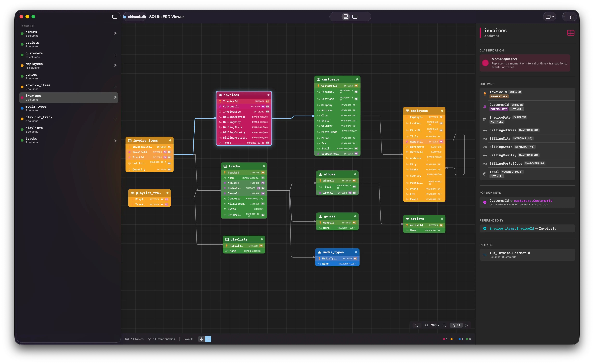Select playlists in the tables list

(x=69, y=129)
